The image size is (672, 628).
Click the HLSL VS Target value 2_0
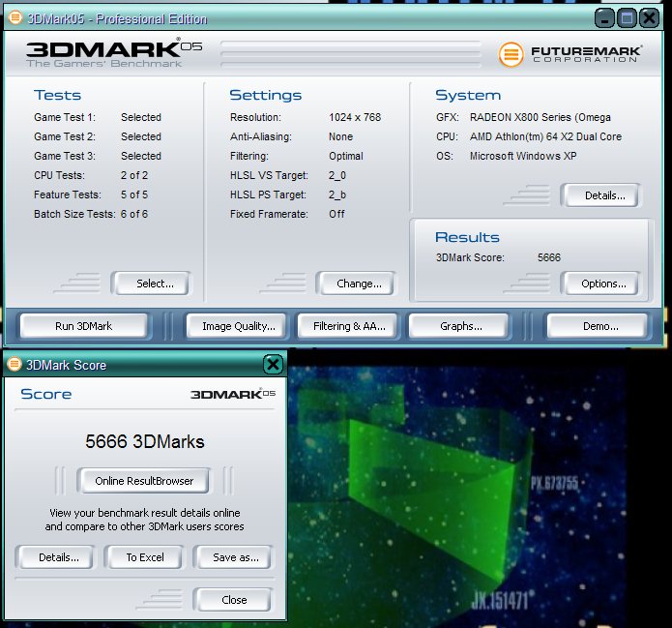click(337, 175)
